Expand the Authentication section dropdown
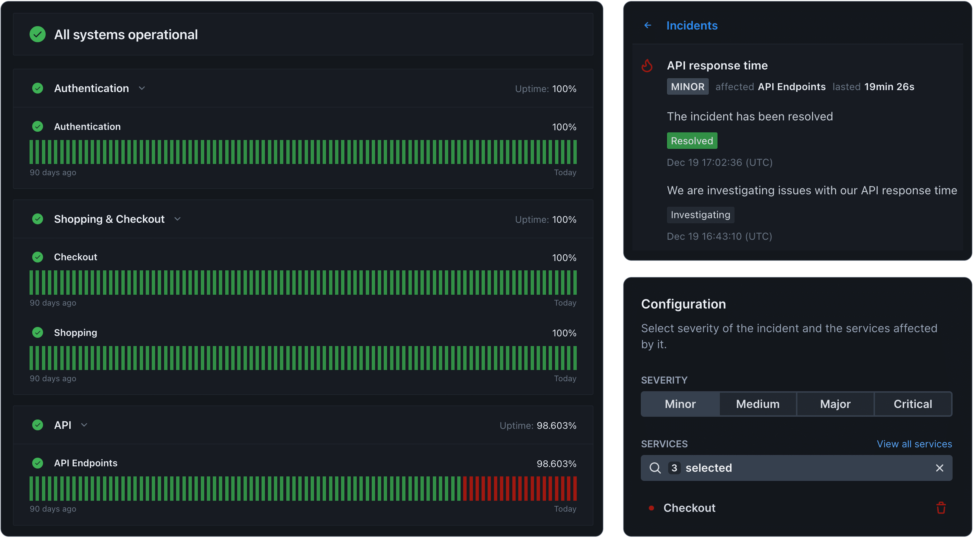Screen dimensions: 980x551 pyautogui.click(x=142, y=88)
